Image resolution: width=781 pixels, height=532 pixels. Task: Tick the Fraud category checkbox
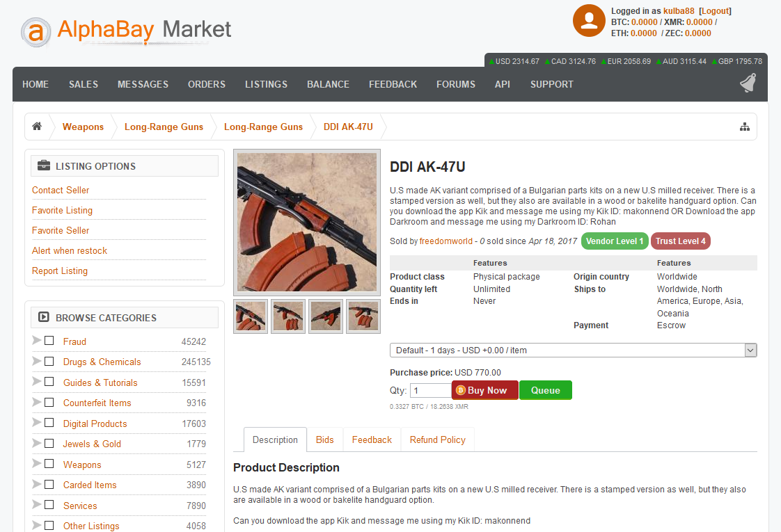tap(49, 341)
